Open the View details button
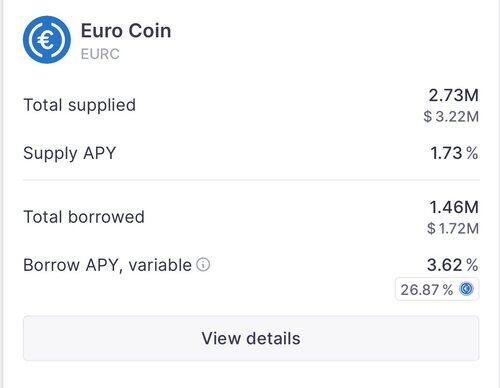This screenshot has height=388, width=500. click(x=251, y=338)
